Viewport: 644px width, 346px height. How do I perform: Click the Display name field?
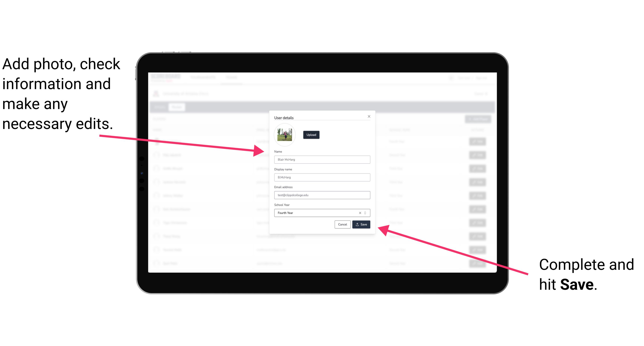pos(322,177)
